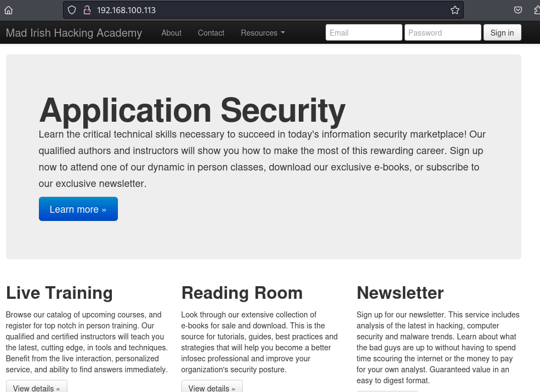This screenshot has width=540, height=392.
Task: Bookmark this page with the star icon
Action: coord(454,10)
